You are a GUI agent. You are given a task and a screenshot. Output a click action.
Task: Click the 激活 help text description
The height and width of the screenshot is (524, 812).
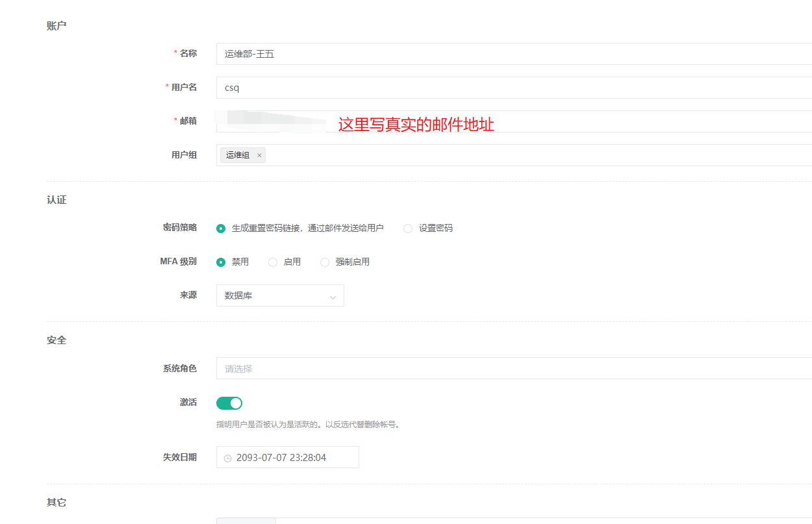pyautogui.click(x=309, y=425)
